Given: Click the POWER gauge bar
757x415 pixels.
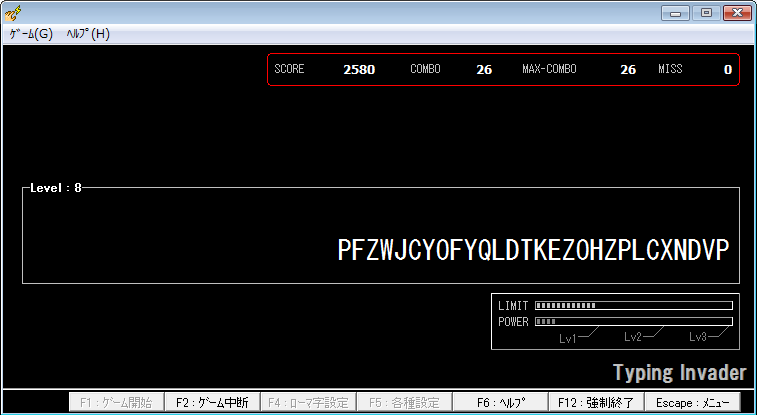Looking at the screenshot, I should [634, 321].
